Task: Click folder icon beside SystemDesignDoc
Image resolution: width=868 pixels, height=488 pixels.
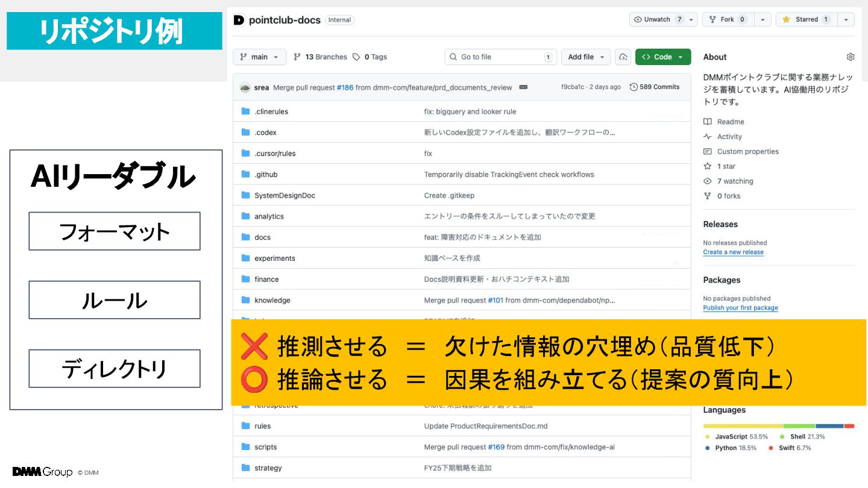Action: (x=245, y=196)
